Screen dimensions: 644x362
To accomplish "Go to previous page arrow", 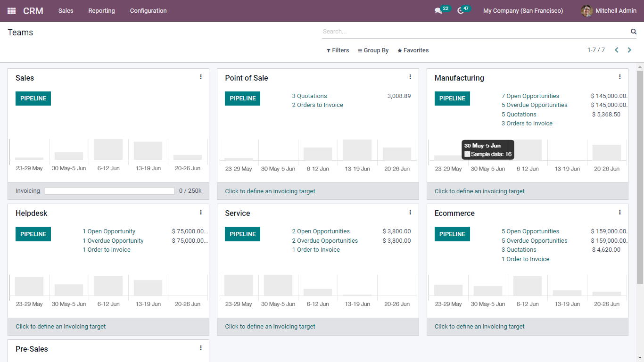I will pyautogui.click(x=616, y=50).
